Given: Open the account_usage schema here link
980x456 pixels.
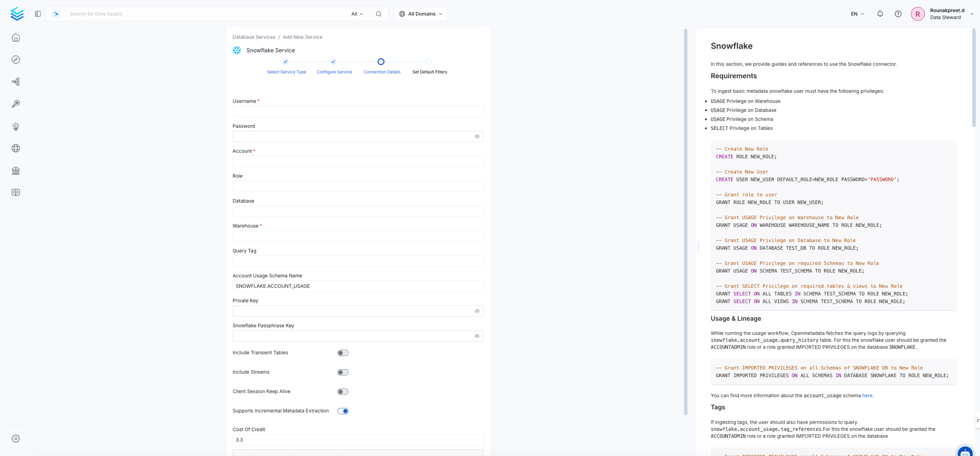Looking at the screenshot, I should click(867, 395).
